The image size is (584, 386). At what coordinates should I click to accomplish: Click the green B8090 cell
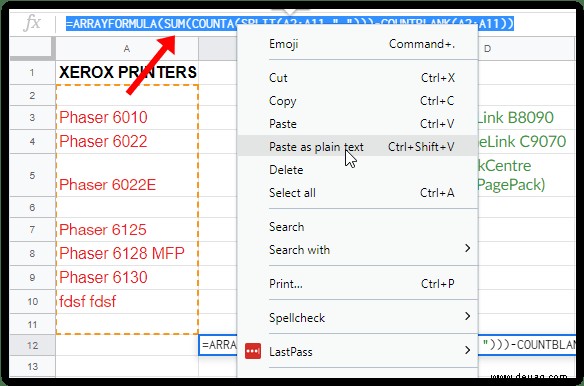[x=526, y=118]
